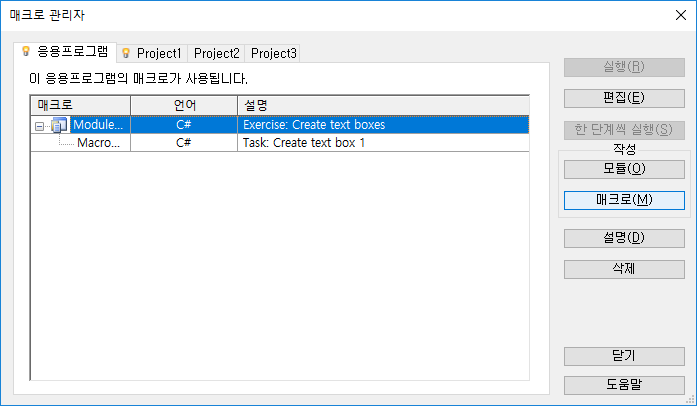Open description with 설명(D) button
This screenshot has width=697, height=406.
pyautogui.click(x=624, y=238)
